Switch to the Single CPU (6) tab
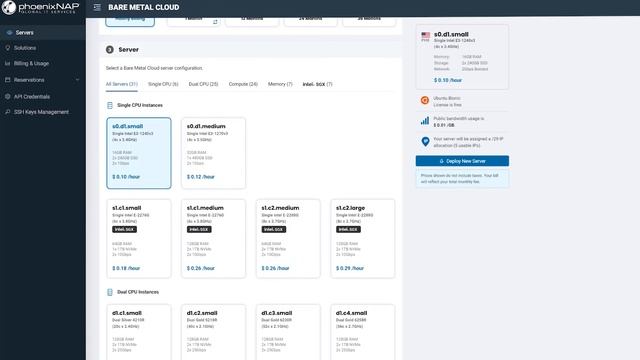The image size is (640, 360). [x=163, y=84]
